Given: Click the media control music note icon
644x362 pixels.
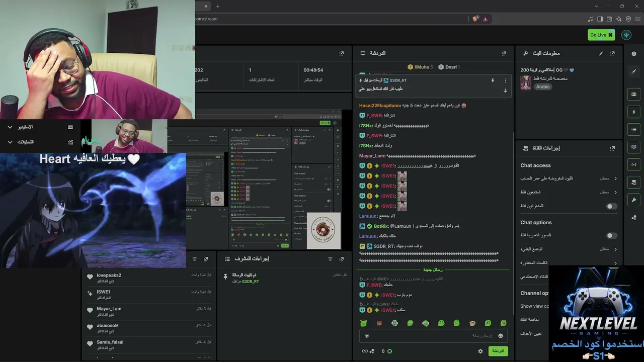Looking at the screenshot, I should click(x=590, y=19).
